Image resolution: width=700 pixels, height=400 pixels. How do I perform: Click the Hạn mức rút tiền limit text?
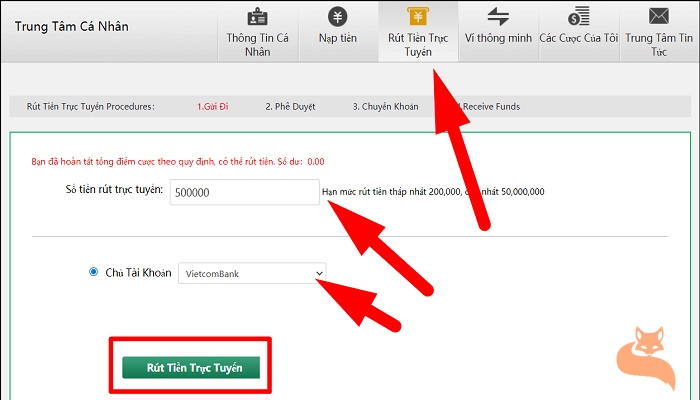[433, 192]
